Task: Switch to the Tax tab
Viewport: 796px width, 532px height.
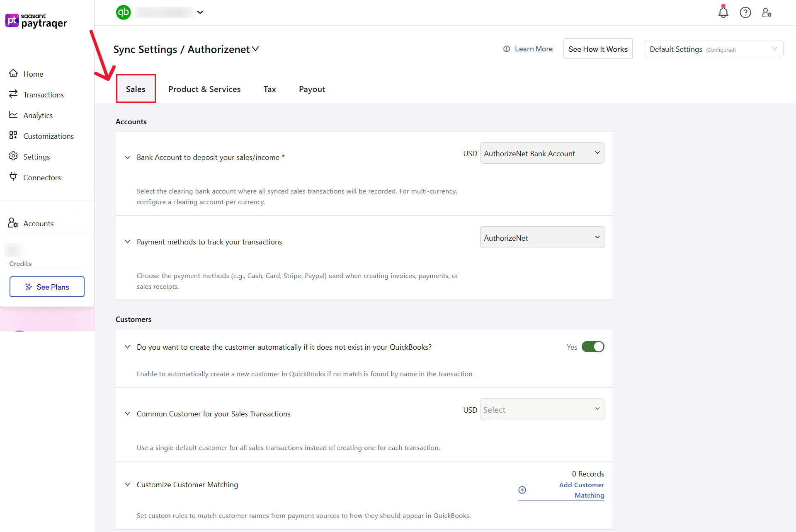Action: pos(269,89)
